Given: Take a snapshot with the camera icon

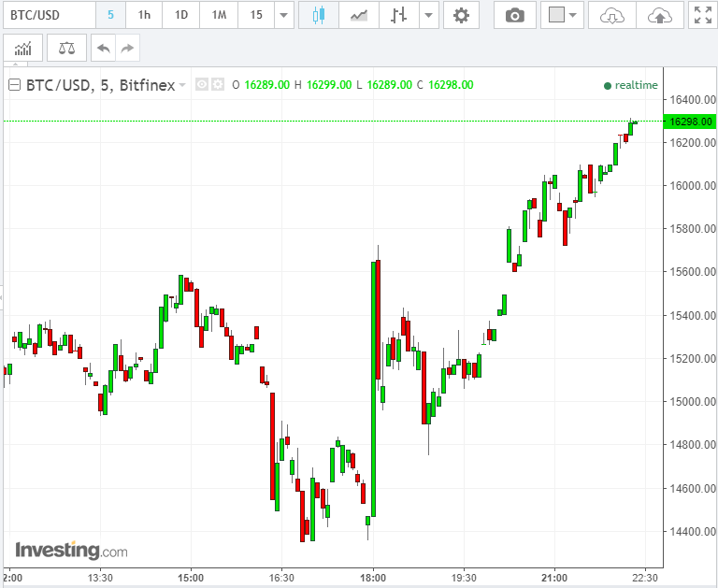Looking at the screenshot, I should pyautogui.click(x=515, y=15).
